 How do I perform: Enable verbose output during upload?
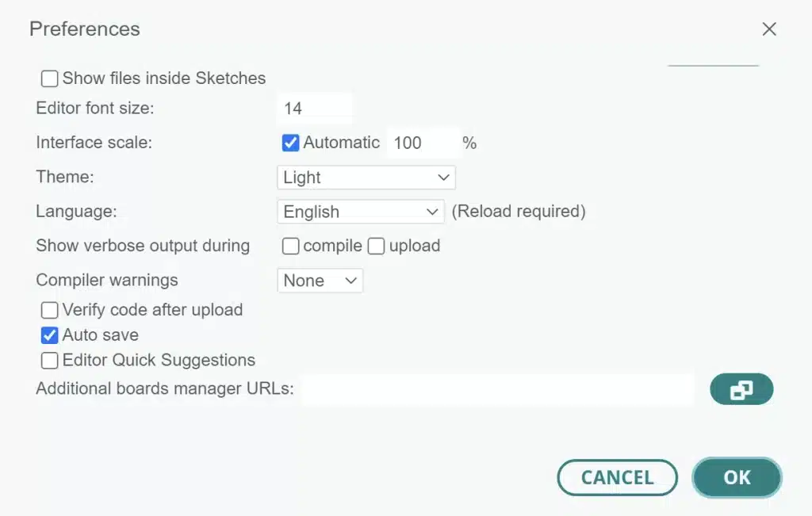(375, 247)
